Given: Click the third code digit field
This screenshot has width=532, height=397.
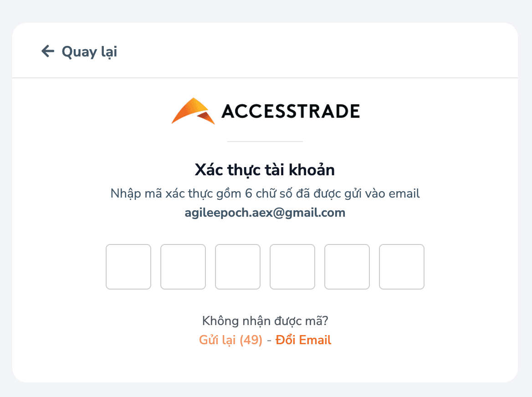Looking at the screenshot, I should (x=238, y=267).
